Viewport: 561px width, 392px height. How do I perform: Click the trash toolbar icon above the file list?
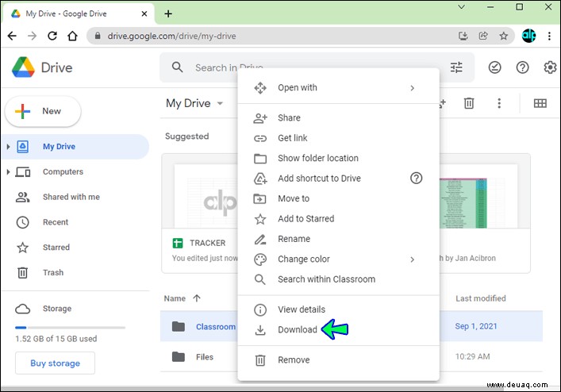[x=469, y=103]
